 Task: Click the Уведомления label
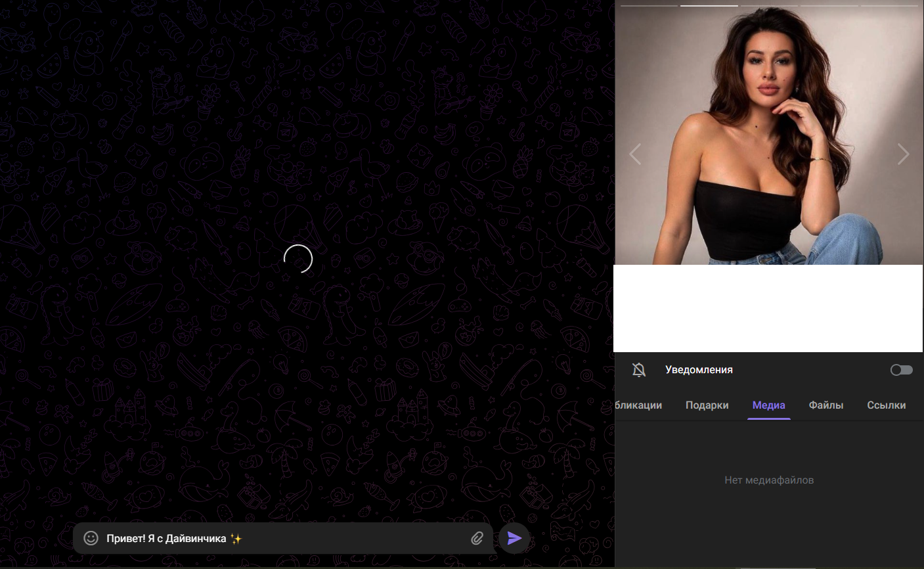[x=699, y=370]
